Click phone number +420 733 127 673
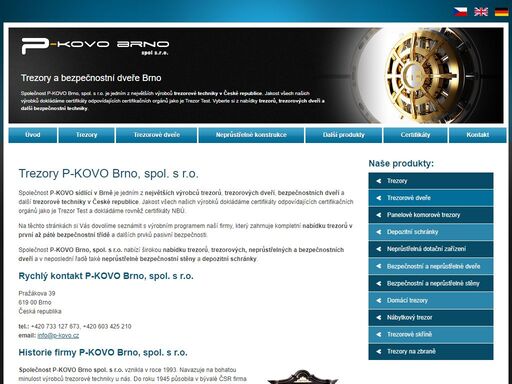 click(x=55, y=327)
